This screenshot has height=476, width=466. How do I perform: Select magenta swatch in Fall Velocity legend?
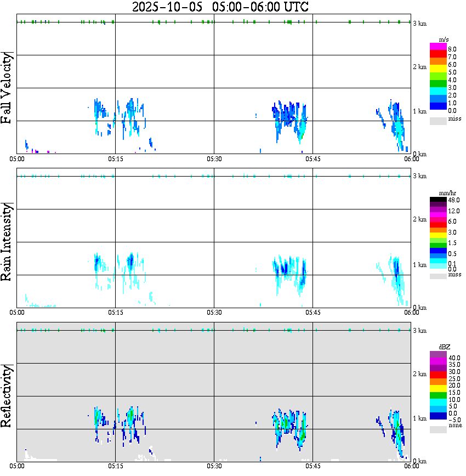[x=438, y=47]
